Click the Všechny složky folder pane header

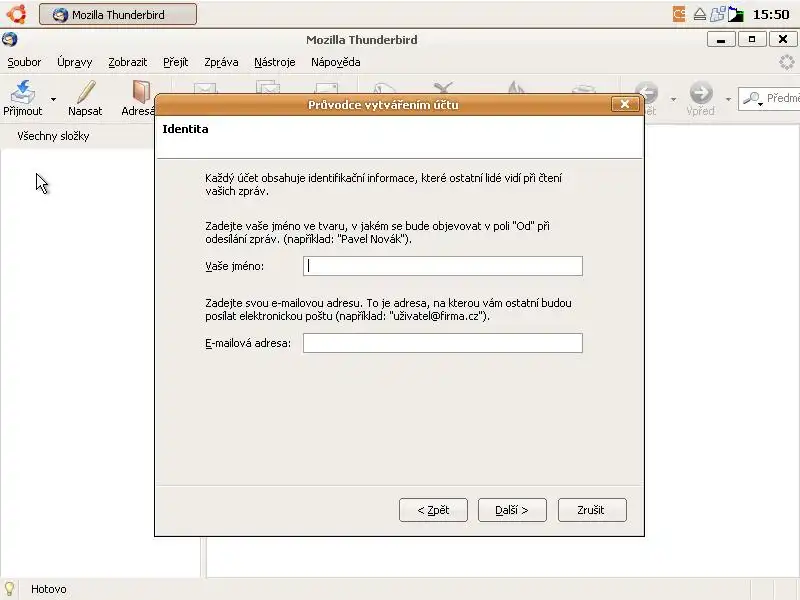coord(53,136)
